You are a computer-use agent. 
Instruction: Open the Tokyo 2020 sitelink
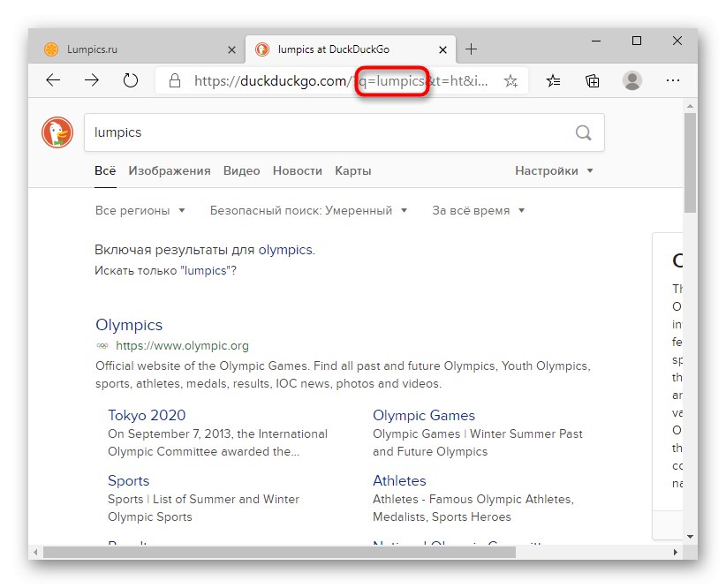(147, 416)
